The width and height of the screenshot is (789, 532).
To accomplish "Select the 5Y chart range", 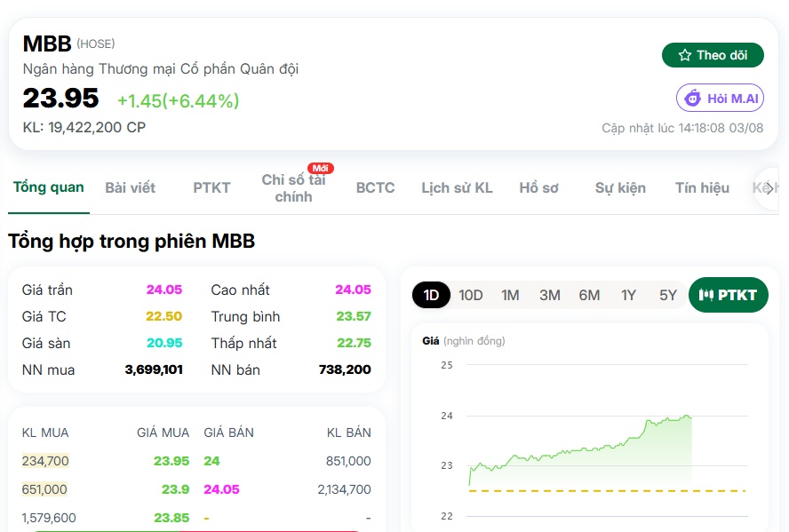I will (x=668, y=295).
